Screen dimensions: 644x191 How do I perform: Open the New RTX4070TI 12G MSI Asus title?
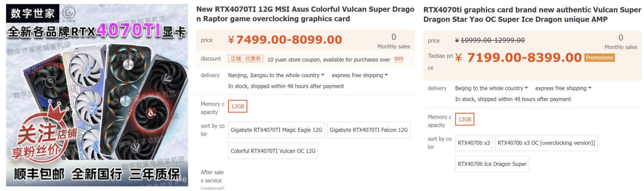pyautogui.click(x=305, y=14)
